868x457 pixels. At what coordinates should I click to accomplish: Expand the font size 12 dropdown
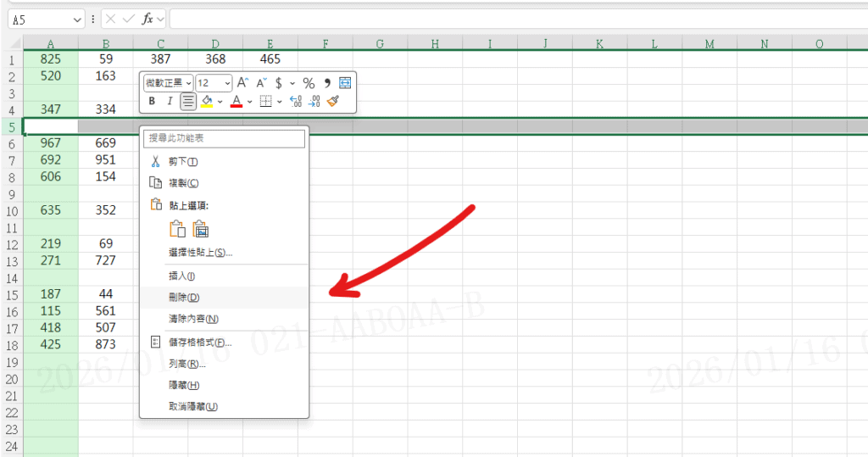[x=226, y=83]
